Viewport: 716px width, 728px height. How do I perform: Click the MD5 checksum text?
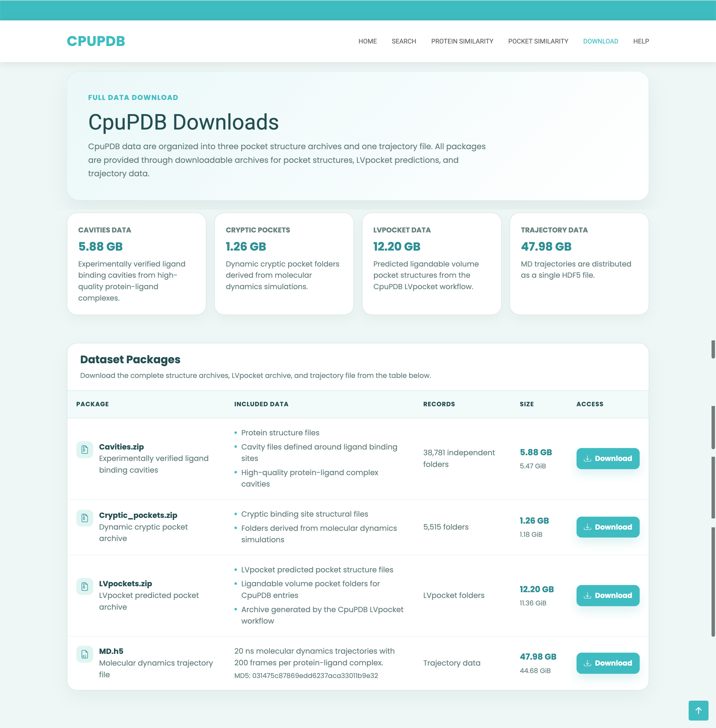306,676
